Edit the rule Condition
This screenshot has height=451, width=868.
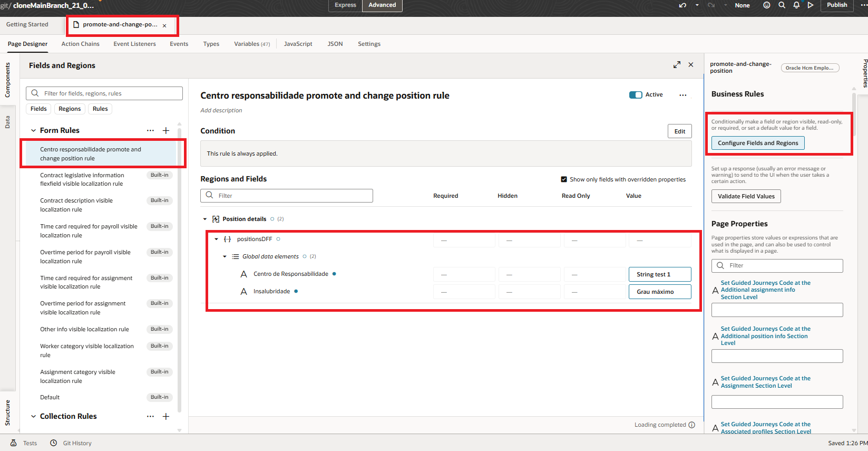click(680, 131)
